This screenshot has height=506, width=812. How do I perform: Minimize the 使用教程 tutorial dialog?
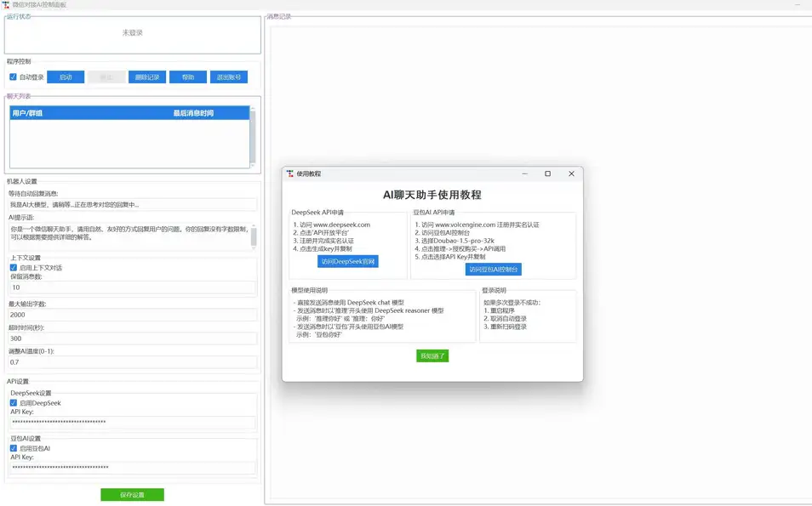(523, 173)
